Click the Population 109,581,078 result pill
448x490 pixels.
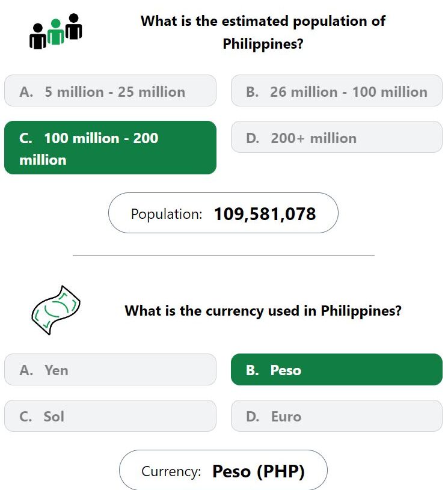click(x=223, y=213)
